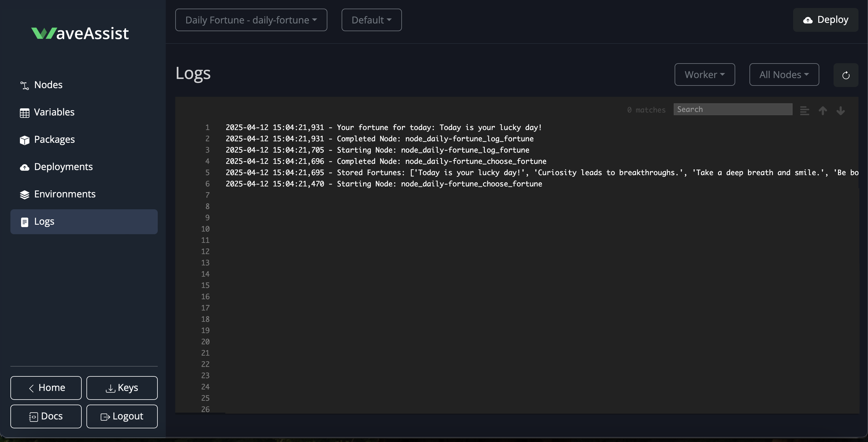Click the previous match up arrow
Screen dimensions: 868x442
coord(823,110)
